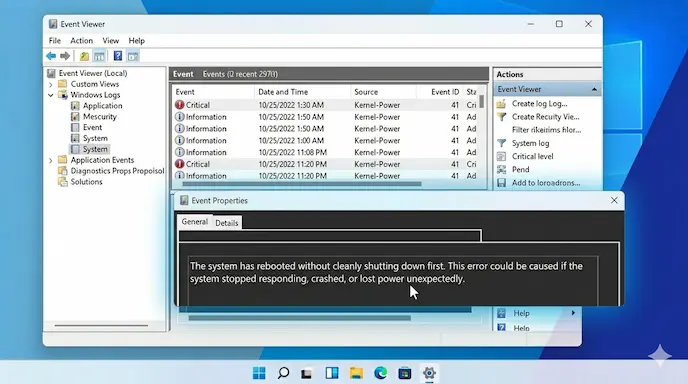
Task: Click the Forward arrow toolbar icon
Action: (65, 56)
